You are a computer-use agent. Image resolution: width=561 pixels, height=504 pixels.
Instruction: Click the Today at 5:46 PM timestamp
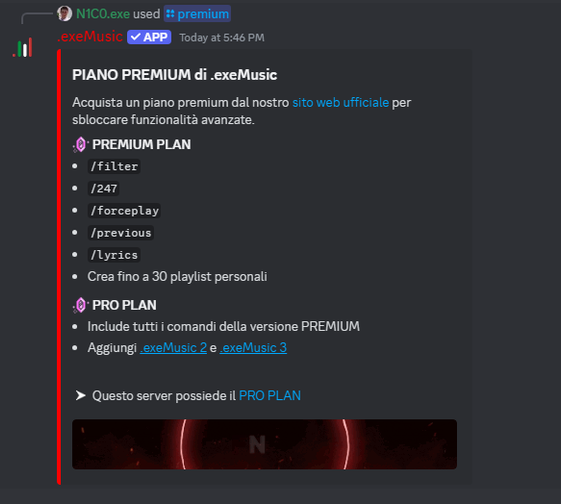222,38
